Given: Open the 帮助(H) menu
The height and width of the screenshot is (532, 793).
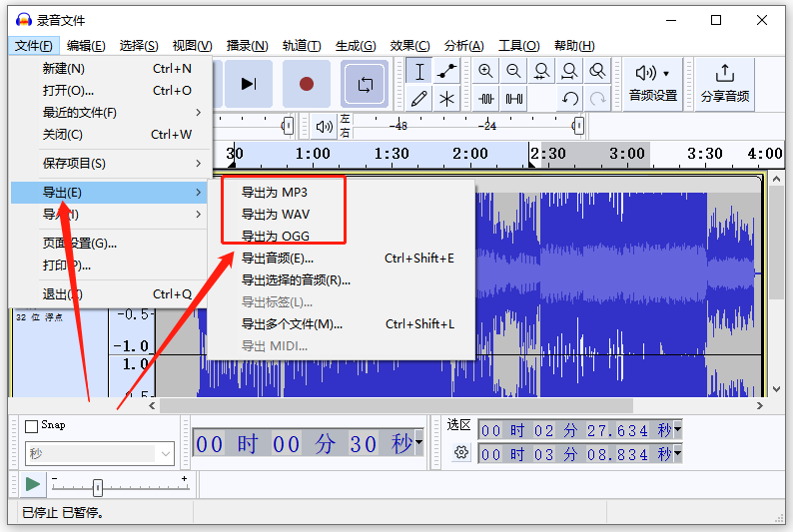Looking at the screenshot, I should [574, 46].
